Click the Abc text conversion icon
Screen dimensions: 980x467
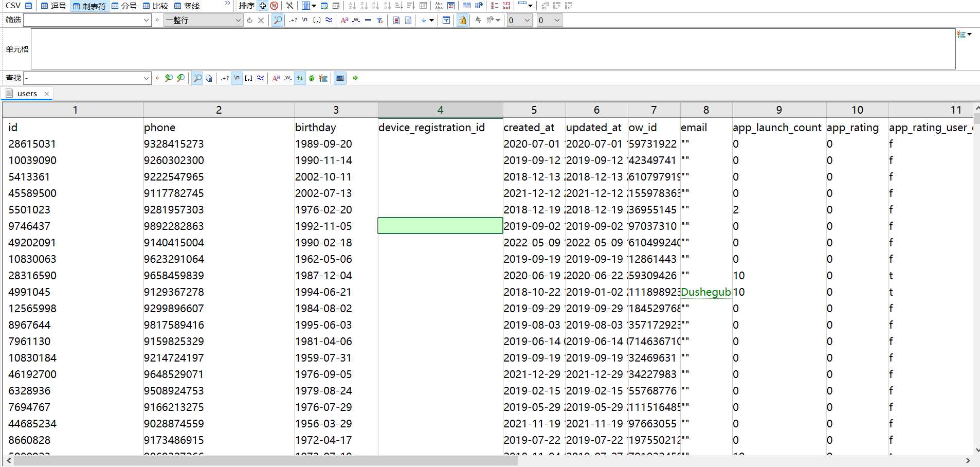[439, 6]
